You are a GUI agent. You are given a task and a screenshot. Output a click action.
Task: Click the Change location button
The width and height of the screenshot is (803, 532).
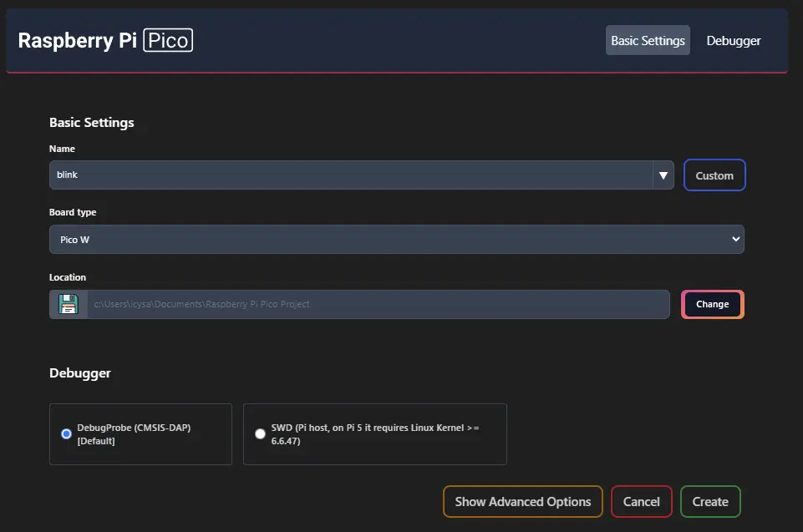pyautogui.click(x=713, y=304)
